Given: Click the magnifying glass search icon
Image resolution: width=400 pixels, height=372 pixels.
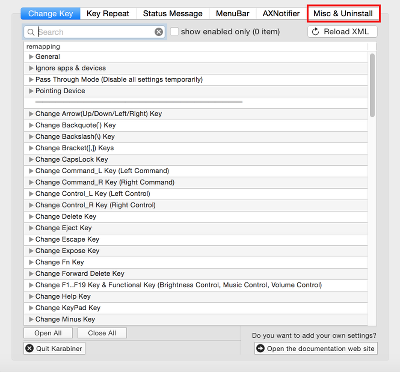Looking at the screenshot, I should pyautogui.click(x=31, y=32).
